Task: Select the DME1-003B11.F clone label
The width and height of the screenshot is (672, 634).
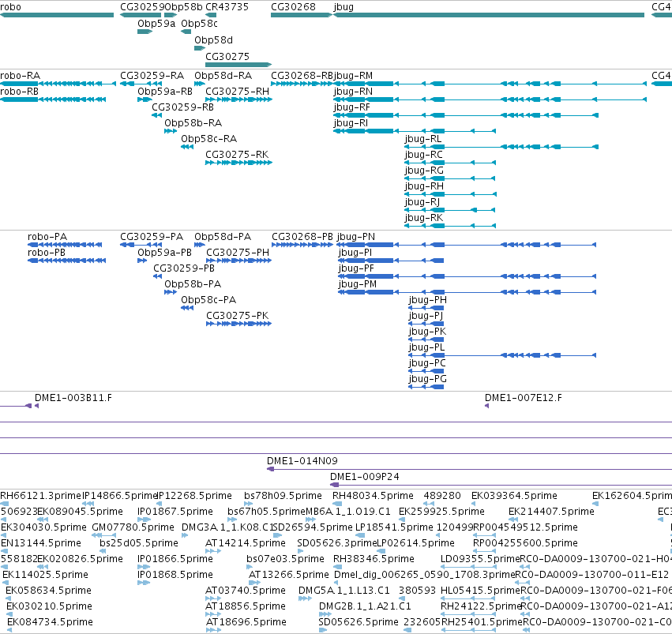Action: (x=73, y=398)
